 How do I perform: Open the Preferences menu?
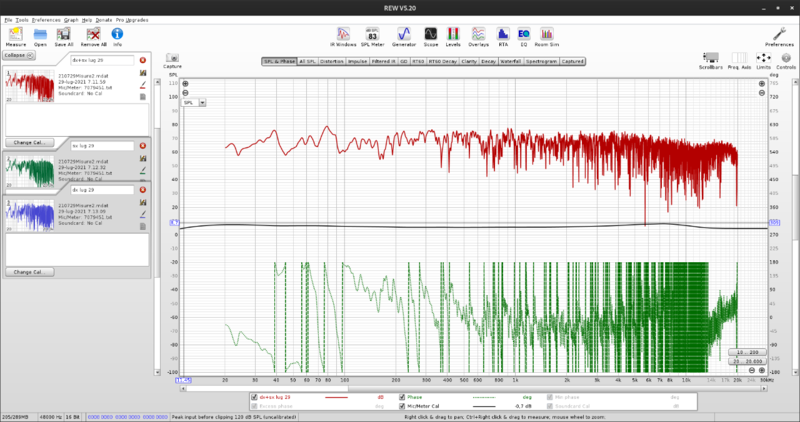point(45,20)
